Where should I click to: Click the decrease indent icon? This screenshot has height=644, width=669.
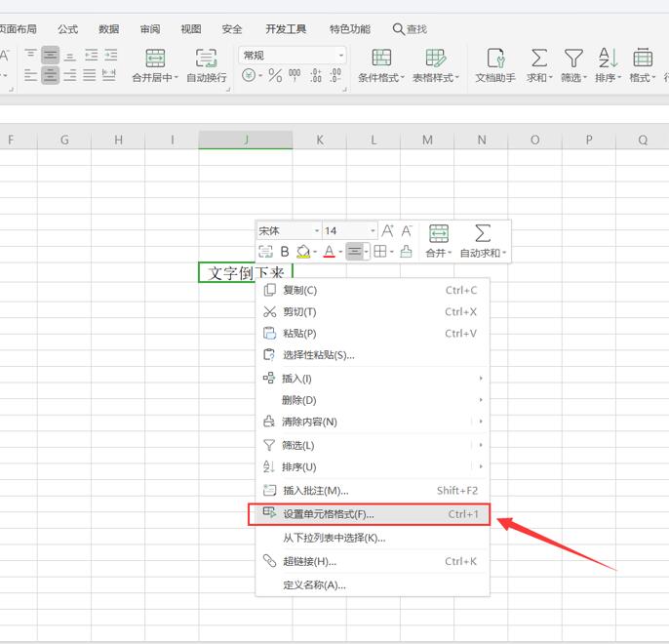91,55
